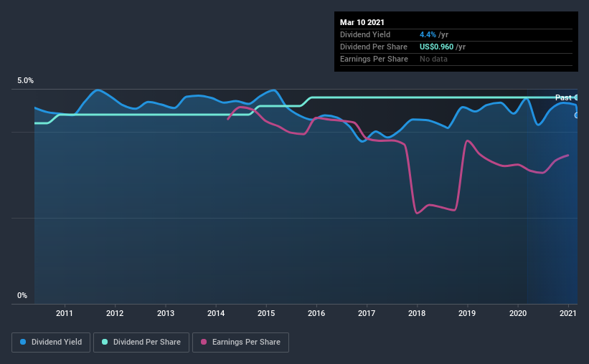Click the US$0.960 dividend per share value
Viewport: 589px width, 364px height.
tap(436, 47)
